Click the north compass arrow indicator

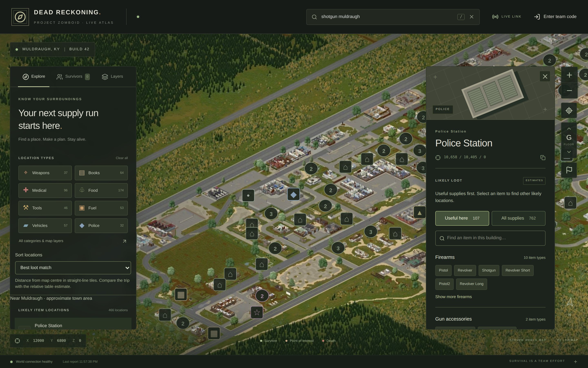[x=570, y=302]
